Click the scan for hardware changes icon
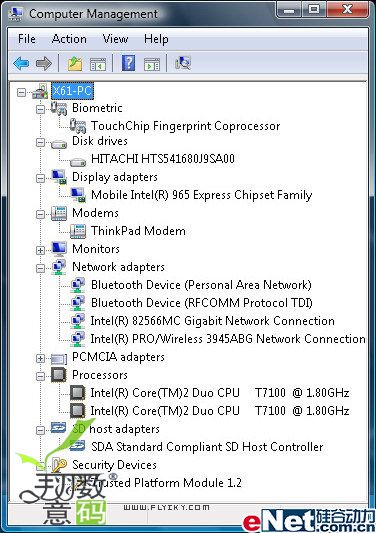 [x=183, y=63]
